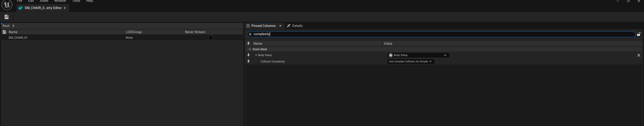Remove Body Setup with the X at row end
The height and width of the screenshot is (126, 644).
coord(638,55)
